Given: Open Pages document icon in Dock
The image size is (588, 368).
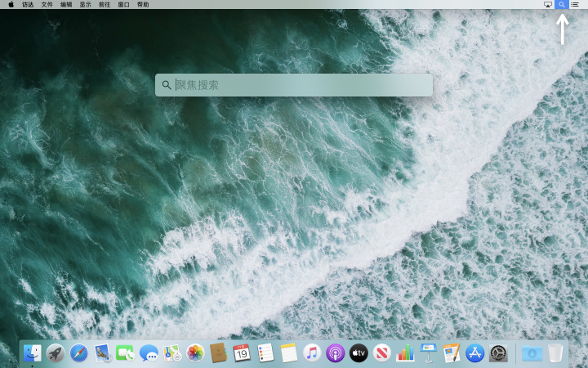Looking at the screenshot, I should [452, 353].
